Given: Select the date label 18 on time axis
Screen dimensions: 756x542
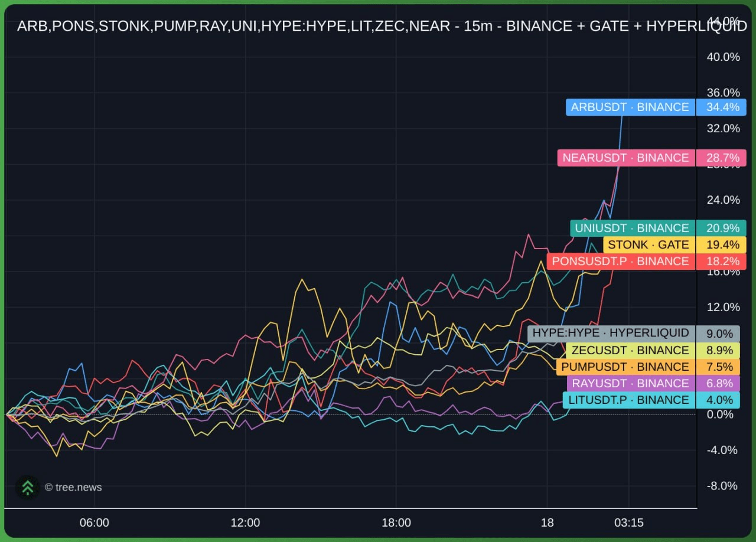Looking at the screenshot, I should [x=548, y=523].
